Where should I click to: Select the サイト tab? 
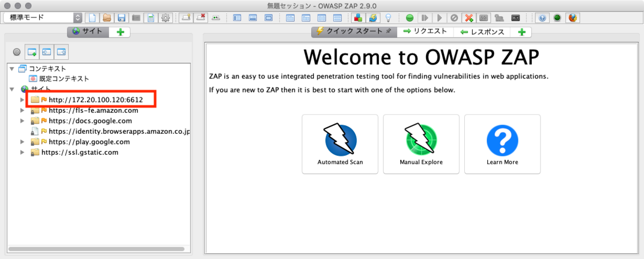[88, 32]
